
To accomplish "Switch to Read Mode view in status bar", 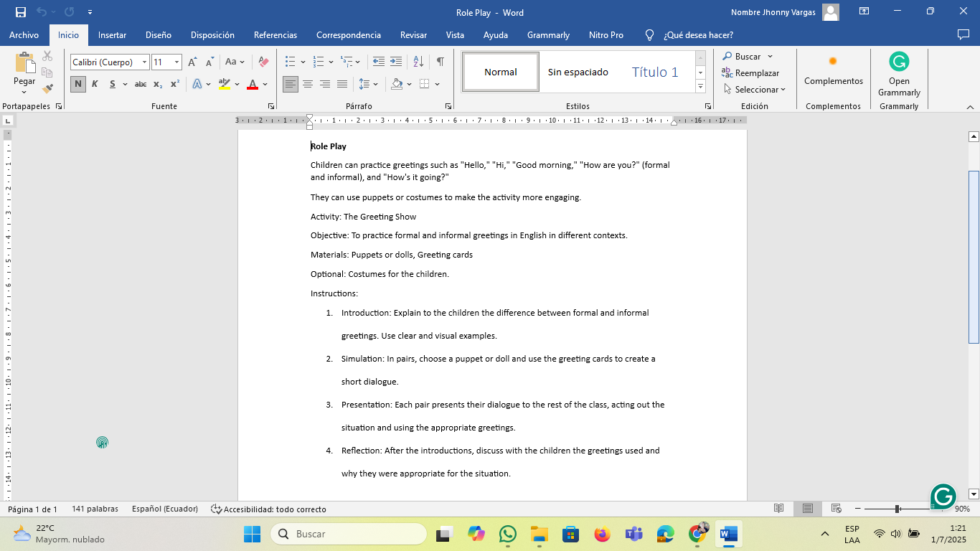I will click(x=779, y=509).
